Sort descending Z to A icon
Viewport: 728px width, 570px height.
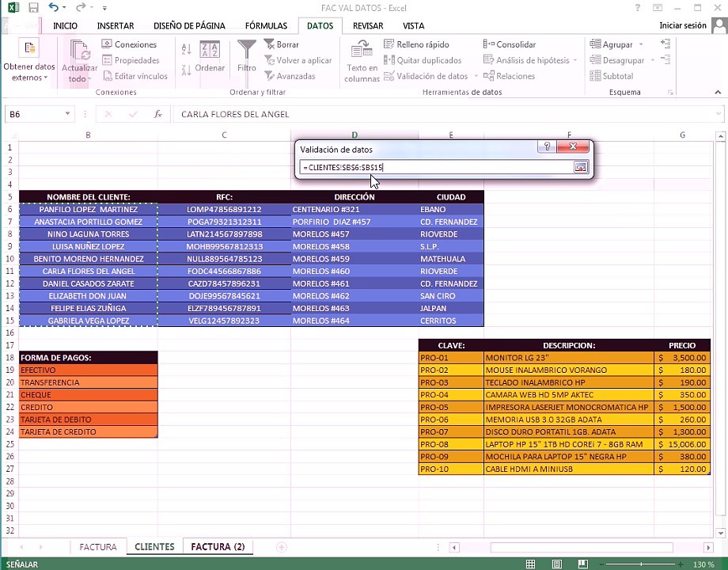(187, 70)
